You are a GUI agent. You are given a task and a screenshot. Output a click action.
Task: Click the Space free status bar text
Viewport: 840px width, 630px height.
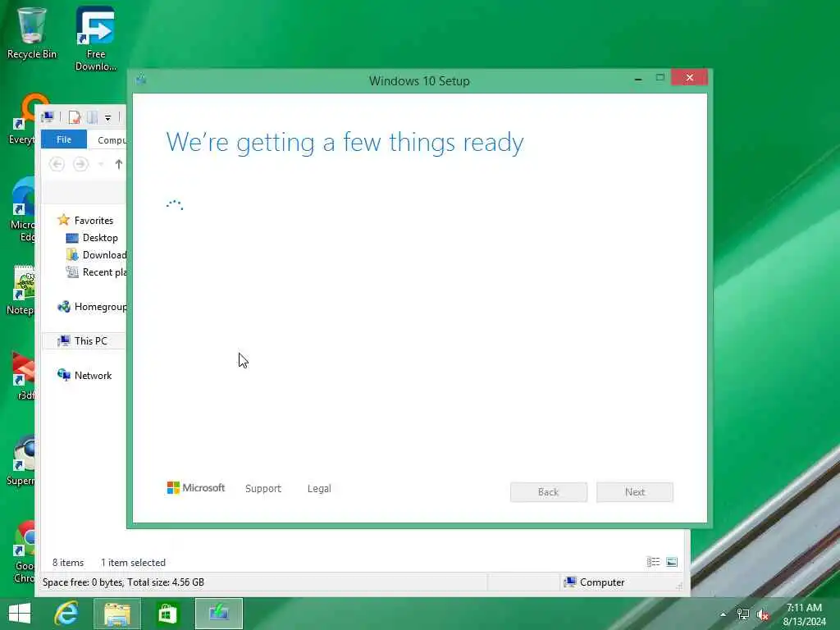point(123,582)
